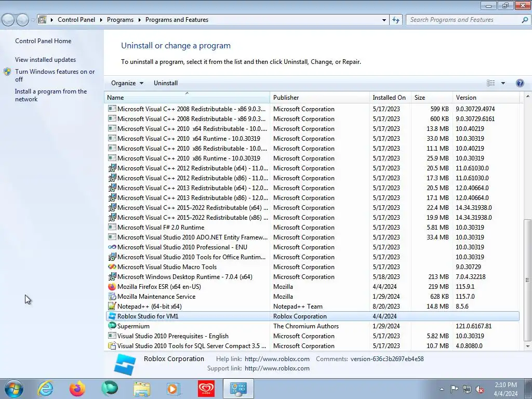532x399 pixels.
Task: Click Programs in the breadcrumb path
Action: (120, 20)
